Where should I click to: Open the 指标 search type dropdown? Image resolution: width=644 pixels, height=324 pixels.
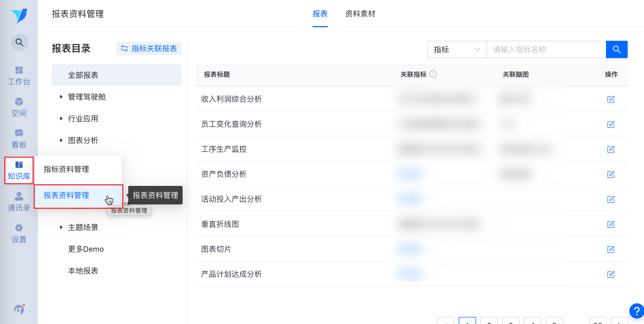click(457, 49)
